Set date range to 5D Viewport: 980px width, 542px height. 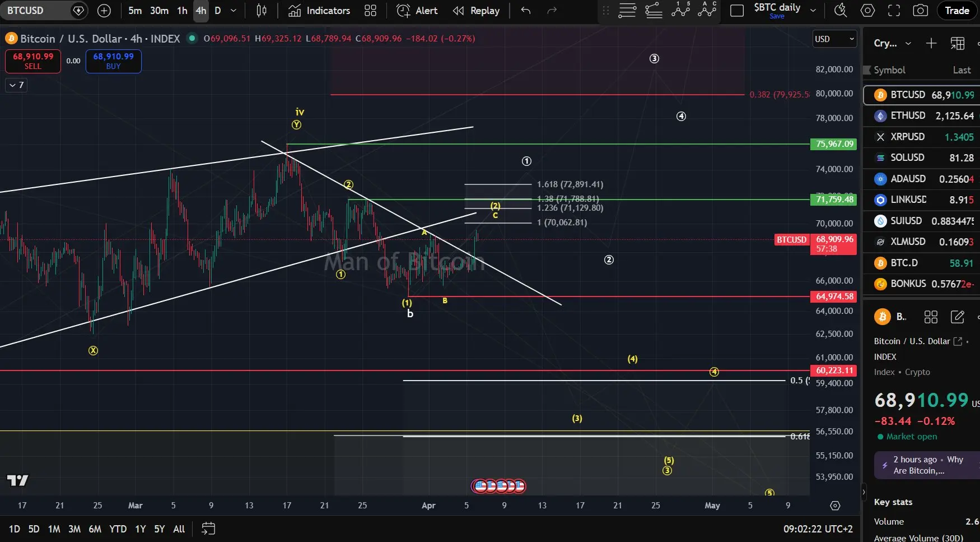click(x=34, y=529)
